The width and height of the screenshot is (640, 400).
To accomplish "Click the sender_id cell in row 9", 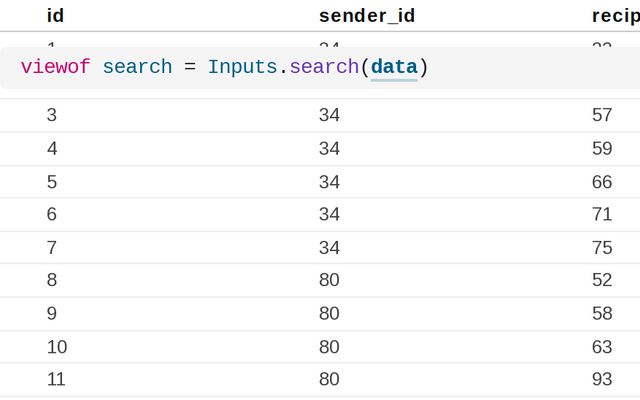I will click(x=329, y=313).
